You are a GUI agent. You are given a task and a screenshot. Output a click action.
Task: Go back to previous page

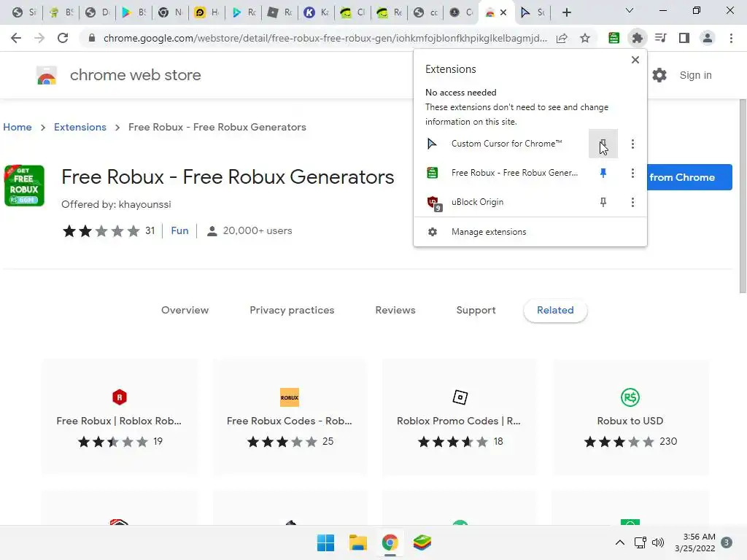16,38
